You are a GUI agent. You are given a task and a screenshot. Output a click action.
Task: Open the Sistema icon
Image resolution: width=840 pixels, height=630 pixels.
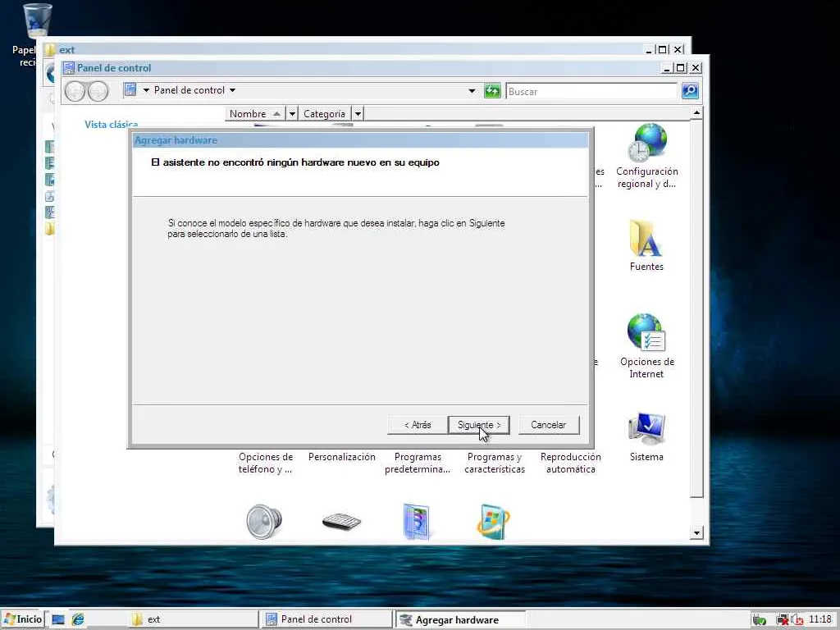click(646, 436)
